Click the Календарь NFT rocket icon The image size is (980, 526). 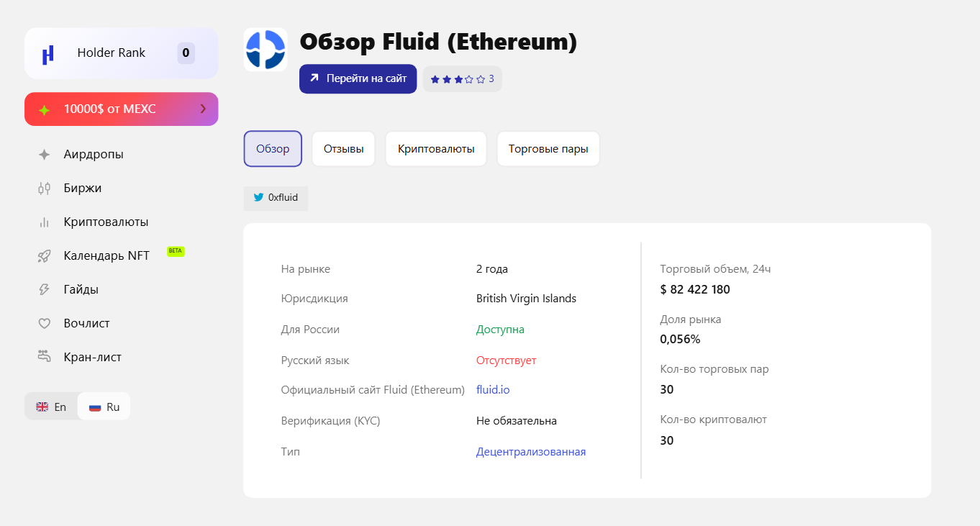(44, 256)
